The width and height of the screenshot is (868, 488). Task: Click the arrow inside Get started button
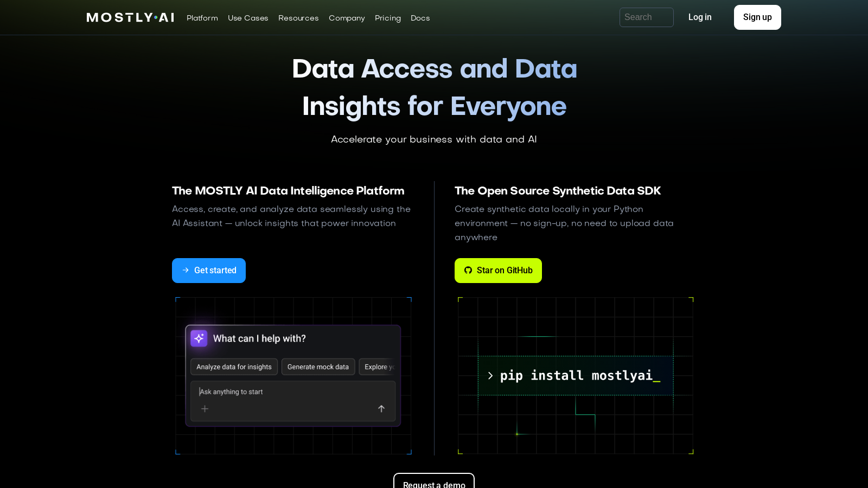pos(185,270)
